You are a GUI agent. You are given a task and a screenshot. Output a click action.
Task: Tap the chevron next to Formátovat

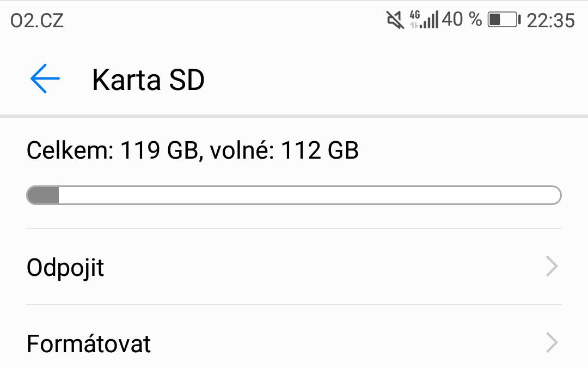552,342
